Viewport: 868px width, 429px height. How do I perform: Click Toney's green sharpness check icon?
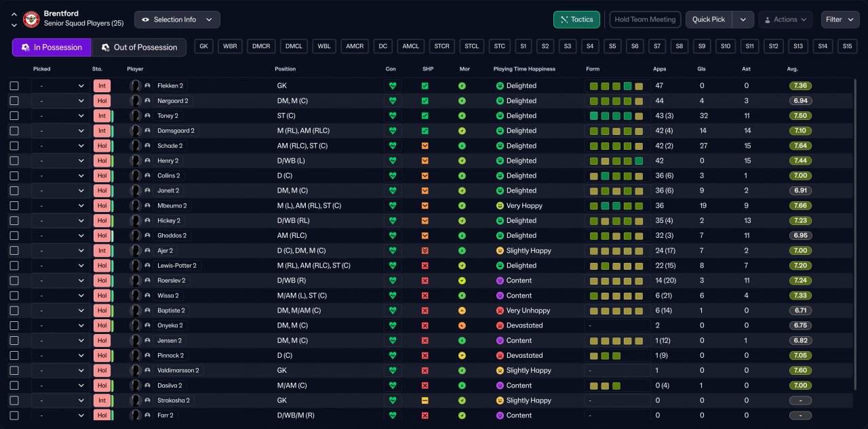point(425,116)
